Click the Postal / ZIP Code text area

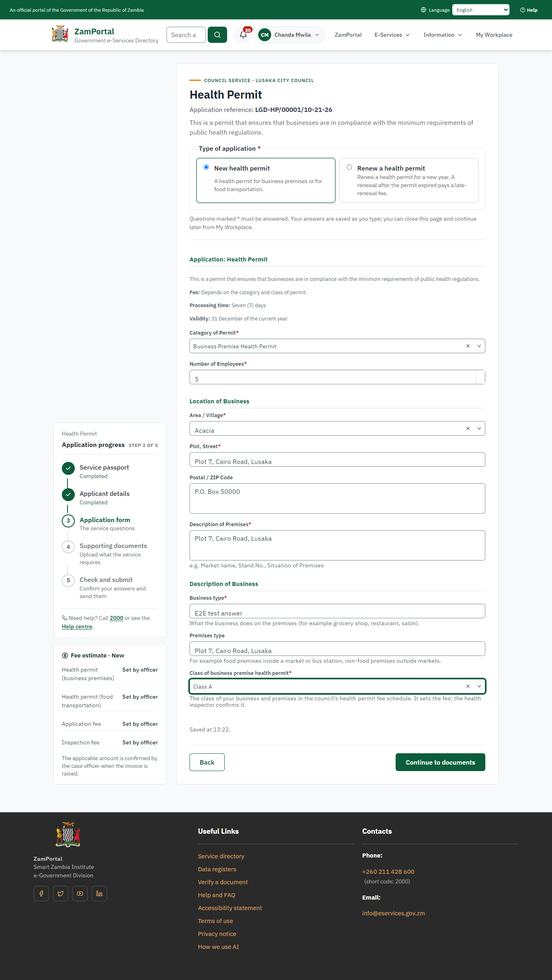(337, 498)
